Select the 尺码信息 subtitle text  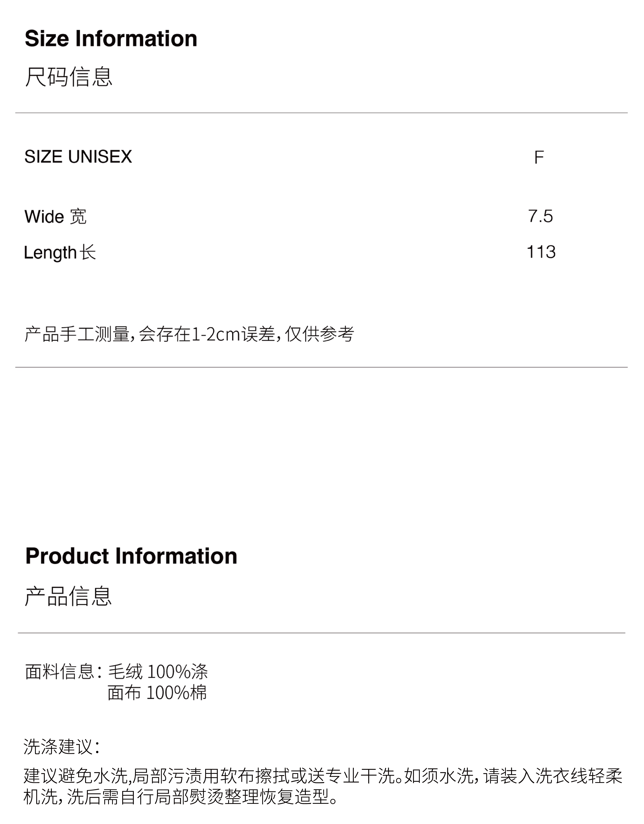[x=69, y=77]
